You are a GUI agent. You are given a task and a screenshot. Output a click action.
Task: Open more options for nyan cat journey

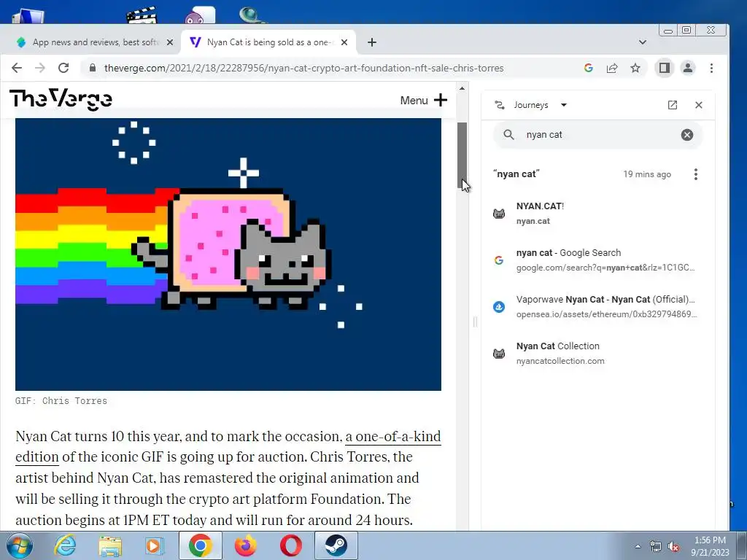[696, 174]
